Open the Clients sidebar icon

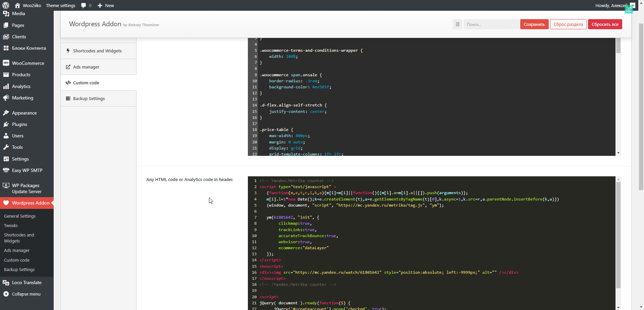click(6, 37)
